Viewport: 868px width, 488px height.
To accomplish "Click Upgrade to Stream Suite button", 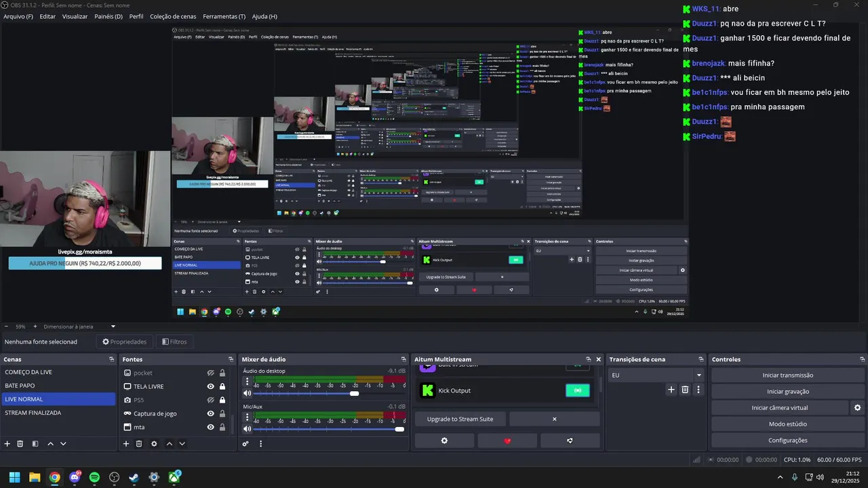I will 460,419.
